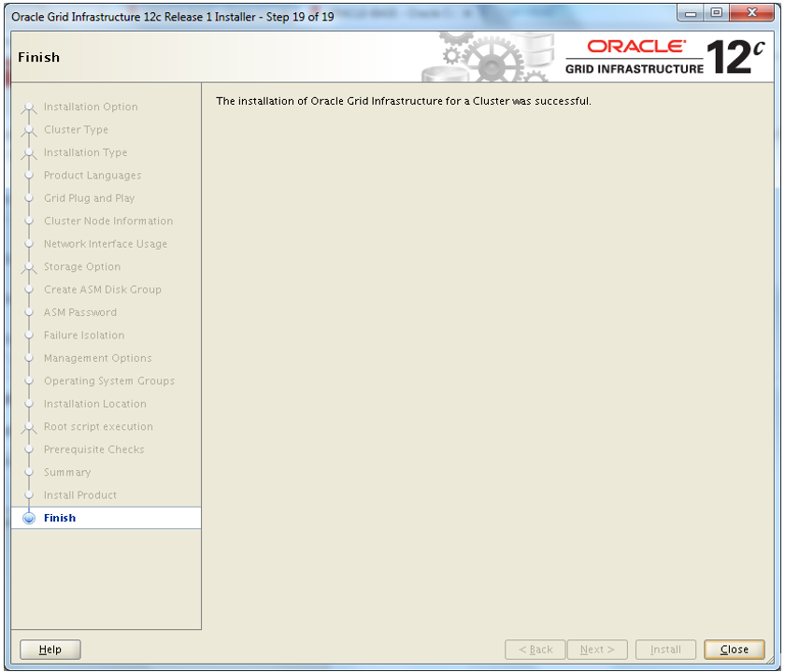
Task: Select the Installation Type step
Action: (86, 152)
